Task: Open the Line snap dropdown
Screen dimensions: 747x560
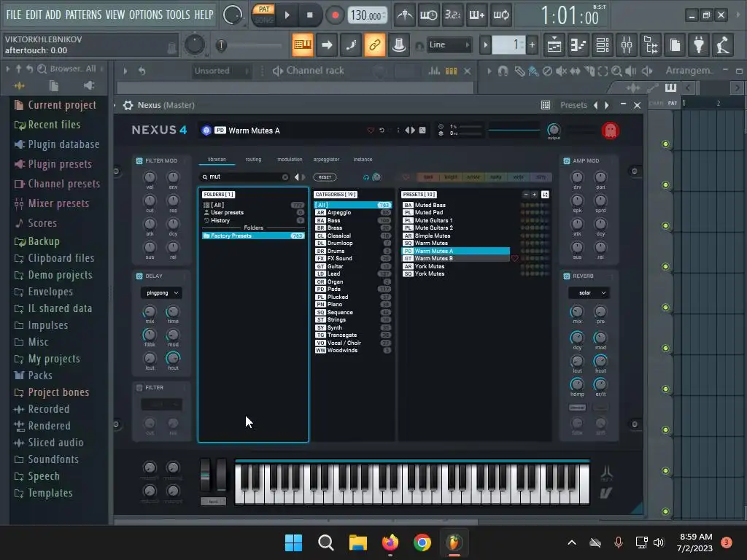Action: click(x=449, y=44)
